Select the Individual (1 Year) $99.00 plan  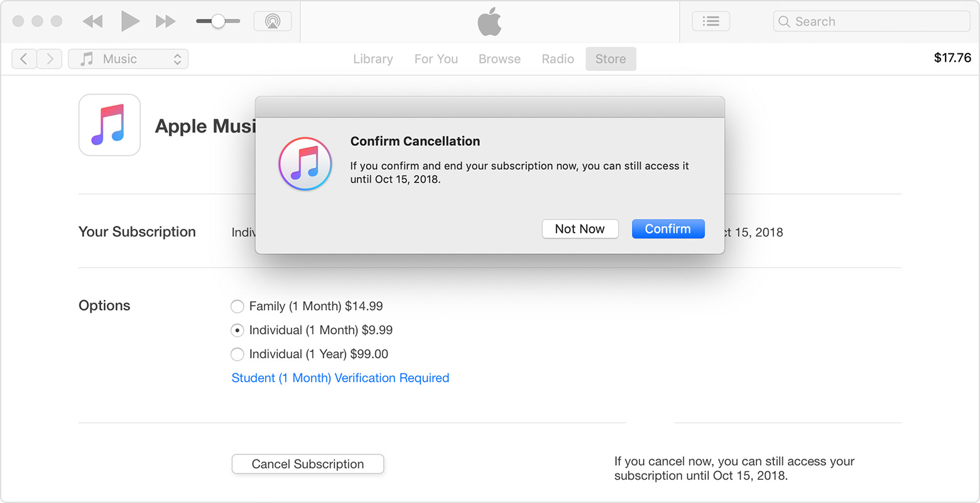tap(237, 354)
